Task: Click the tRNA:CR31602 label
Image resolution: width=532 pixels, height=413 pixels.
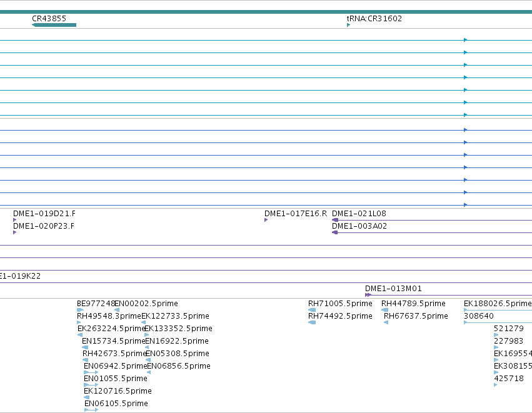Action: click(374, 18)
